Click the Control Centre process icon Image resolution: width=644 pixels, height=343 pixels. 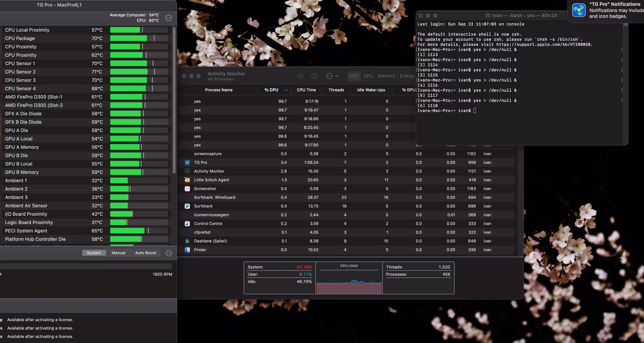(x=187, y=224)
